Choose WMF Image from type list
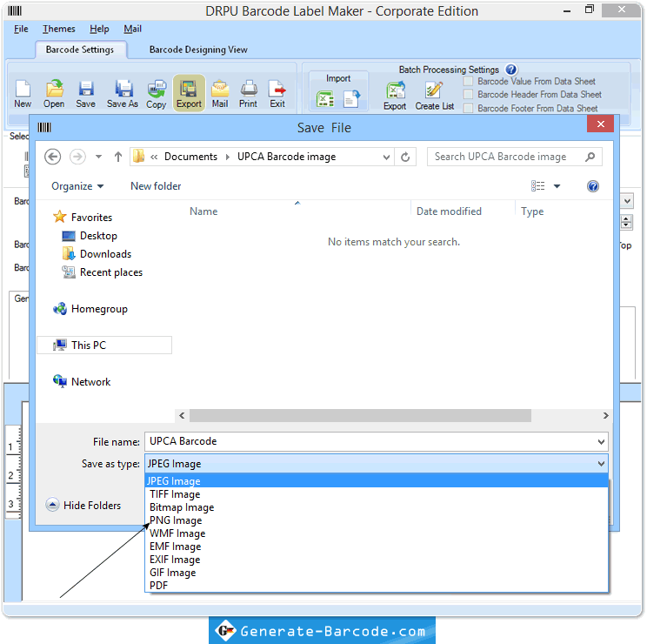Viewport: 647px width, 644px height. (377, 533)
